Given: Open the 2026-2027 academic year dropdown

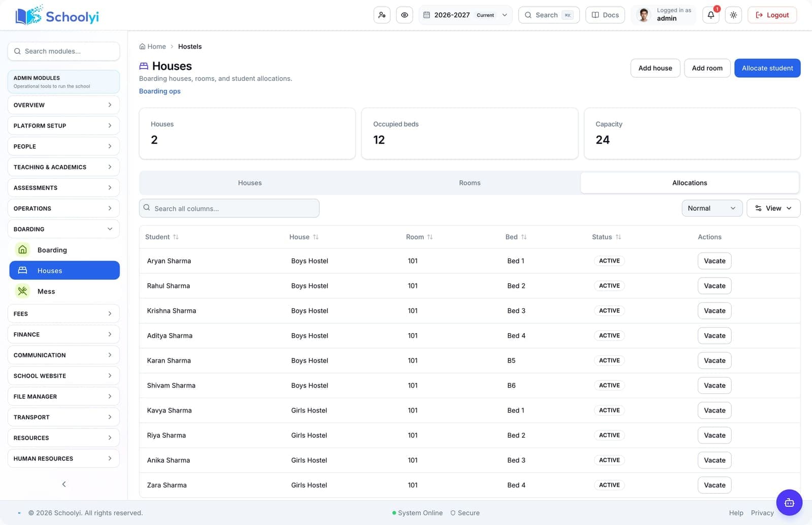Looking at the screenshot, I should 465,15.
